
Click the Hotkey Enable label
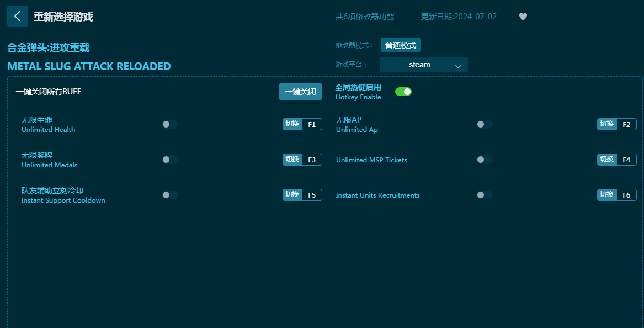(358, 97)
